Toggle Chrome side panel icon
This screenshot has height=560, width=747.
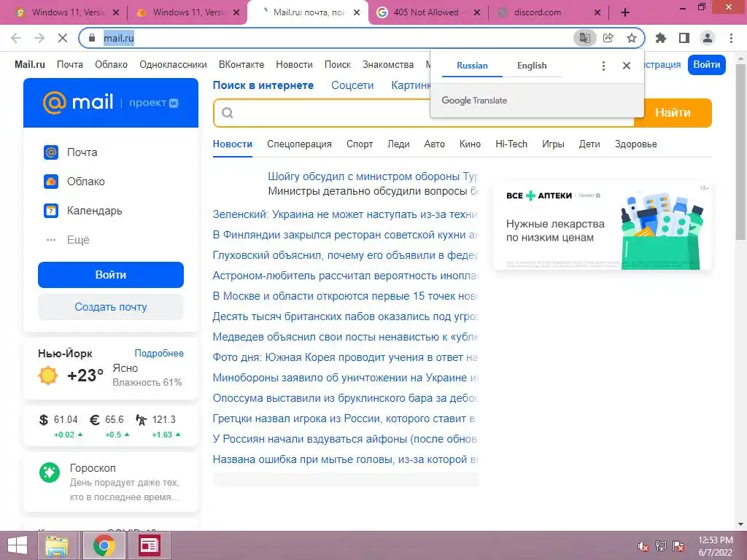pyautogui.click(x=684, y=38)
